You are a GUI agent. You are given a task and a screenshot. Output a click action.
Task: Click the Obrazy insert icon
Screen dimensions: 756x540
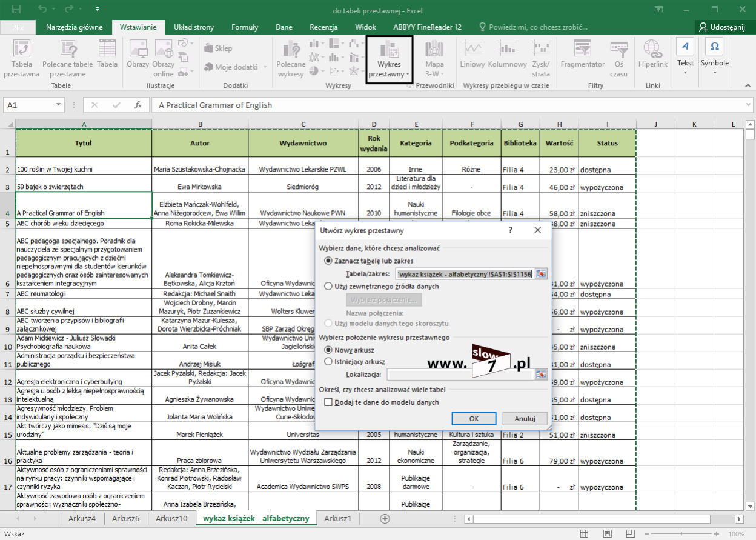pos(138,55)
